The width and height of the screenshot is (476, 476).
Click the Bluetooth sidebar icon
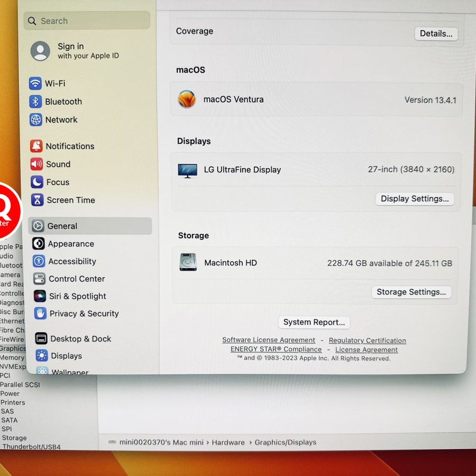[35, 102]
